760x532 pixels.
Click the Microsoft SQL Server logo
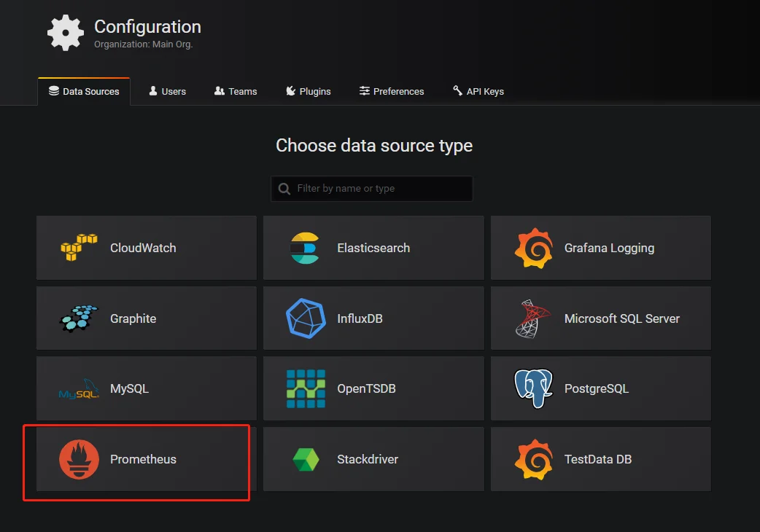[x=533, y=318]
